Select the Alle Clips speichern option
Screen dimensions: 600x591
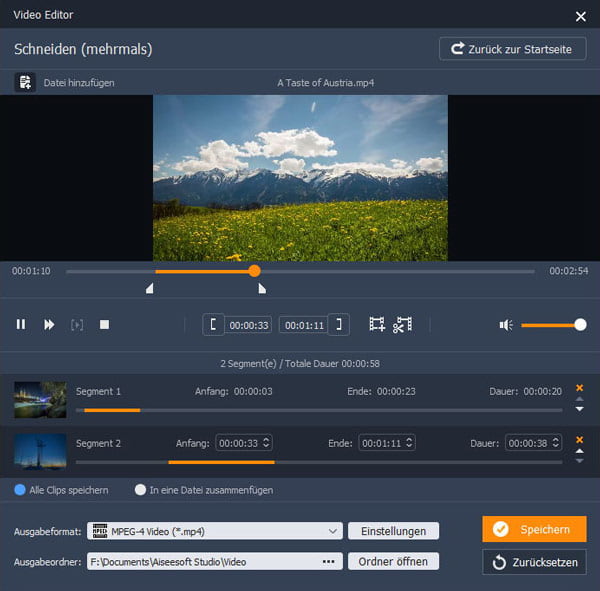tap(20, 490)
